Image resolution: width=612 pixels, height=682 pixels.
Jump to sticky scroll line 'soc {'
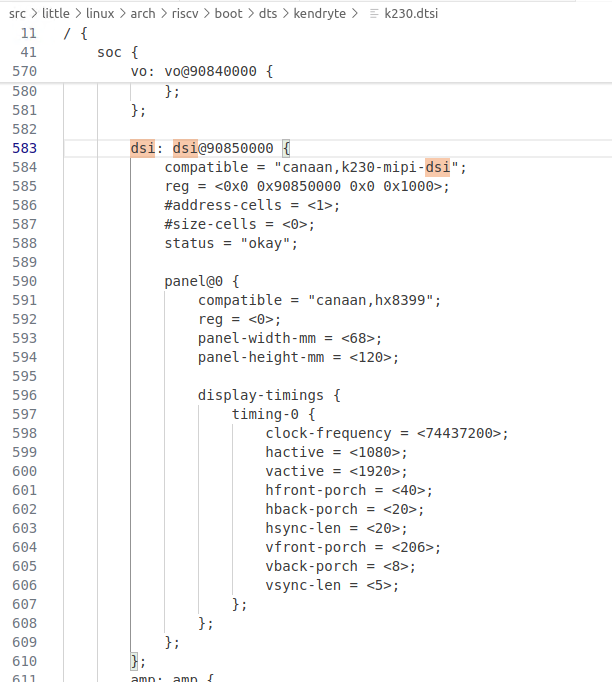[x=118, y=52]
